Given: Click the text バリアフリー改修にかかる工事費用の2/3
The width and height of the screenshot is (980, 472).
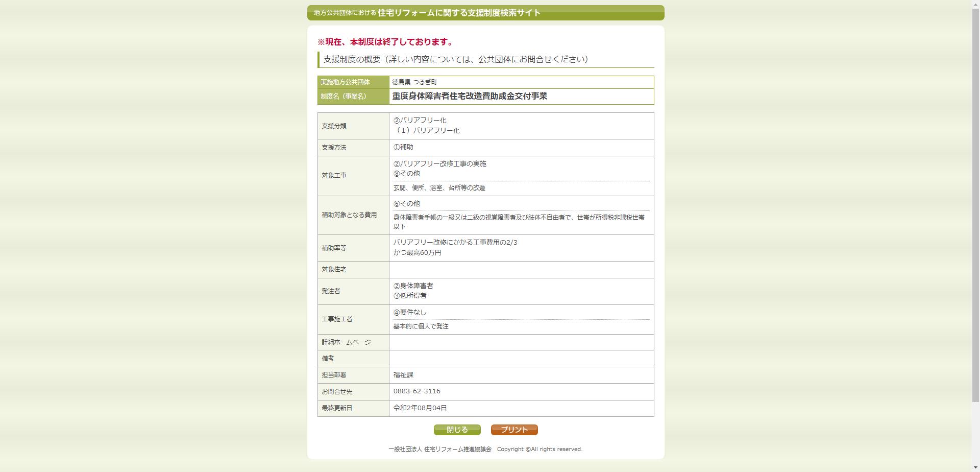Looking at the screenshot, I should click(x=455, y=243).
